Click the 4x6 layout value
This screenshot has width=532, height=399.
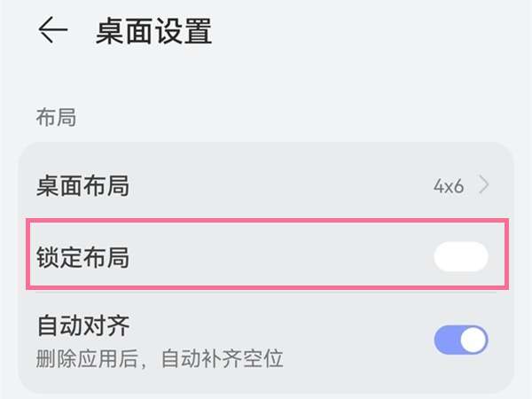tap(449, 185)
